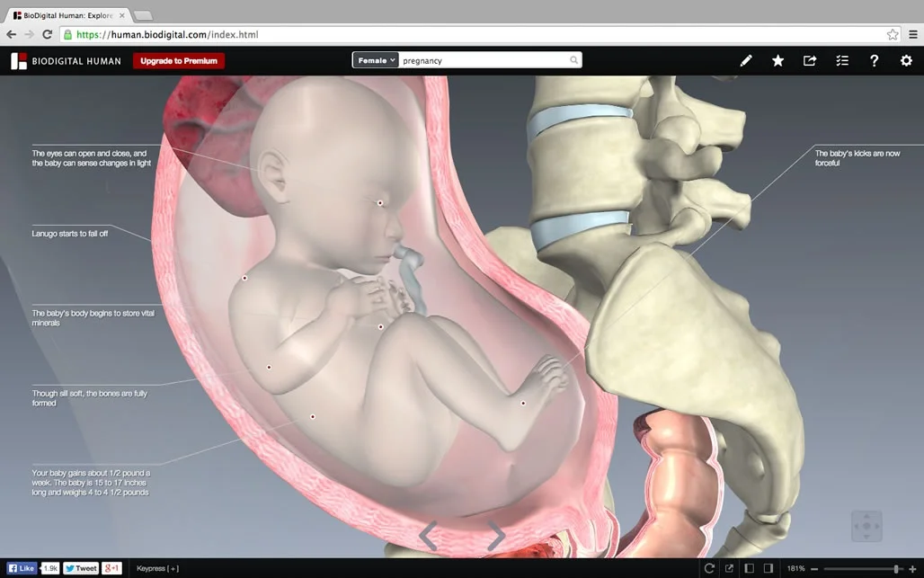Click Upgrade to Premium button
Screen dimensions: 924x578
[x=179, y=61]
